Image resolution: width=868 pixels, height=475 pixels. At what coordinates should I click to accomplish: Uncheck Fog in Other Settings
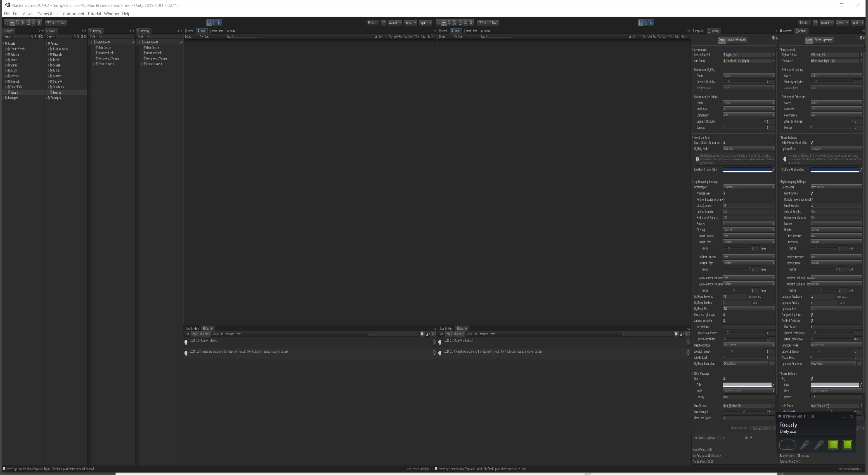[724, 379]
